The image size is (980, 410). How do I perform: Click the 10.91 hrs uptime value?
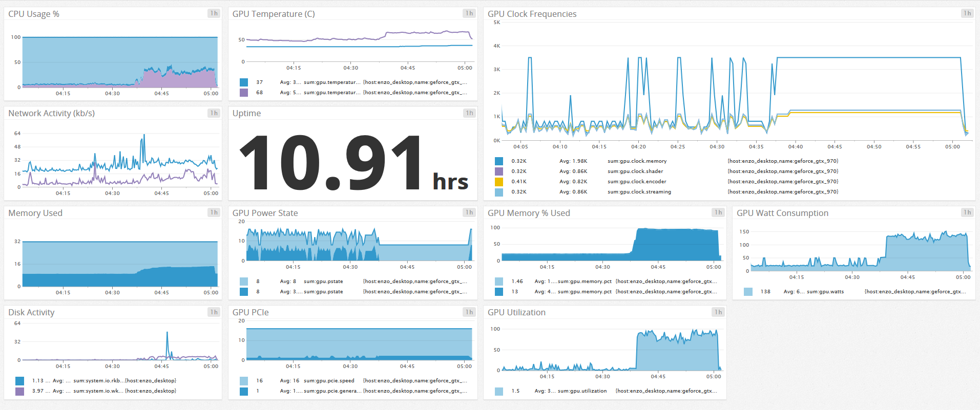pyautogui.click(x=353, y=163)
